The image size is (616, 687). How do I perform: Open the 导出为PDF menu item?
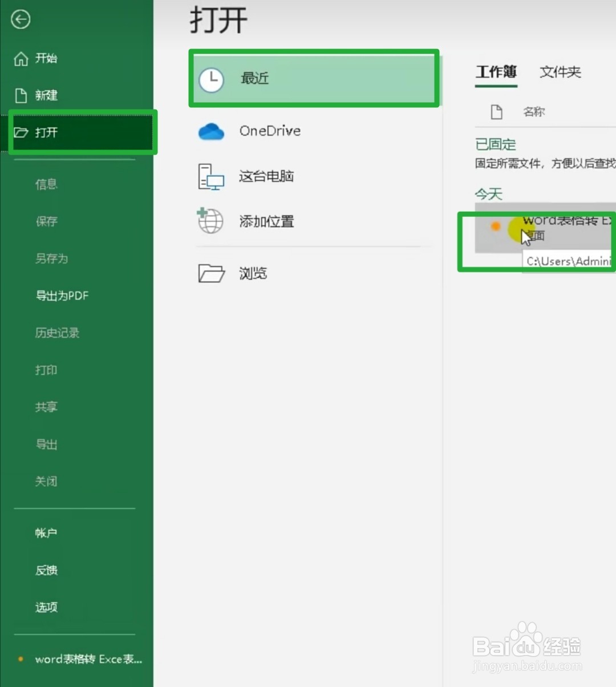[x=62, y=296]
